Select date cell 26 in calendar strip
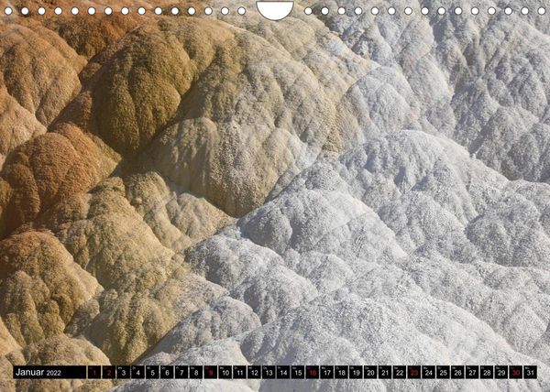Image resolution: width=550 pixels, height=392 pixels. pos(458,373)
